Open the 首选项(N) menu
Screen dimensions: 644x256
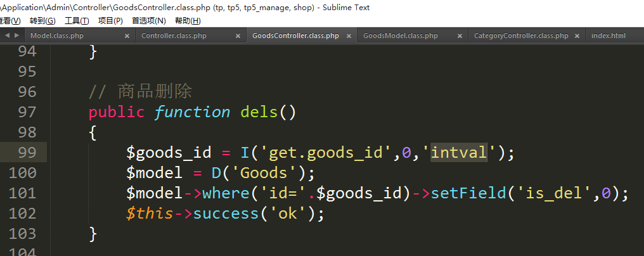[148, 20]
